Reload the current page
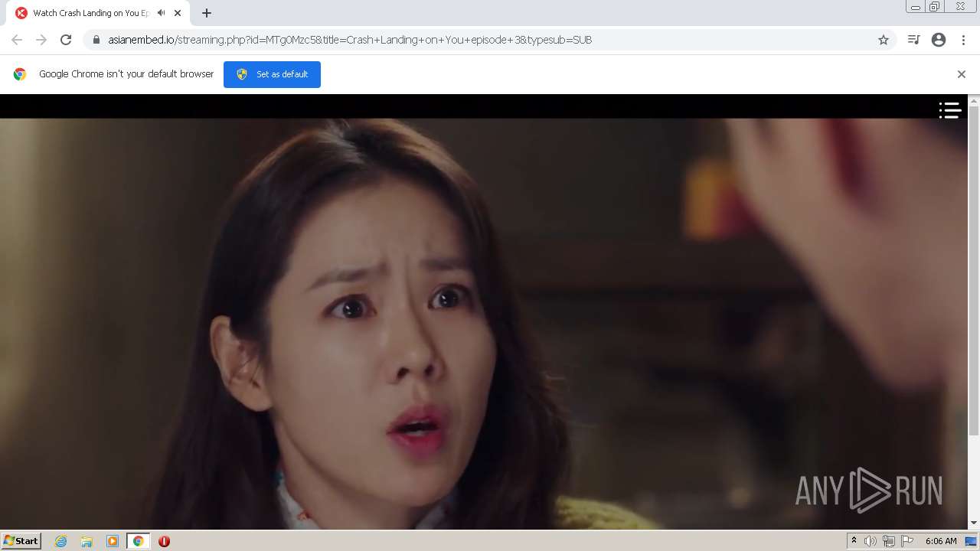This screenshot has height=551, width=980. [x=66, y=40]
